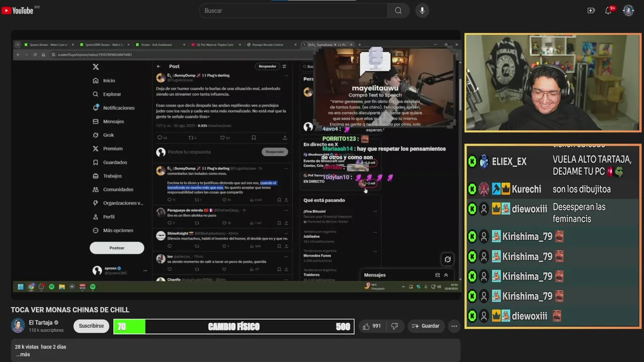This screenshot has height=362, width=644.
Task: Subscribe to El Tartaja channel
Action: pos(91,326)
